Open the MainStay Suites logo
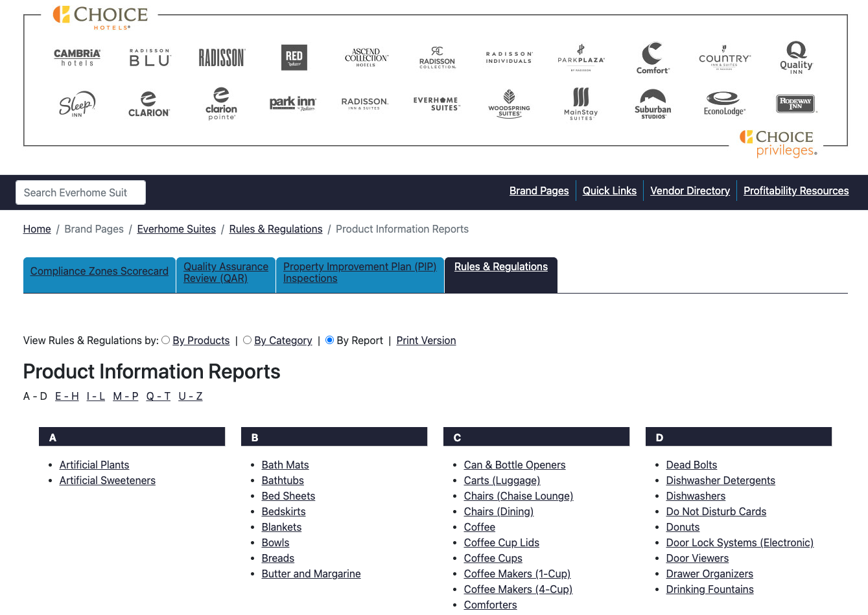This screenshot has height=615, width=868. coord(581,104)
